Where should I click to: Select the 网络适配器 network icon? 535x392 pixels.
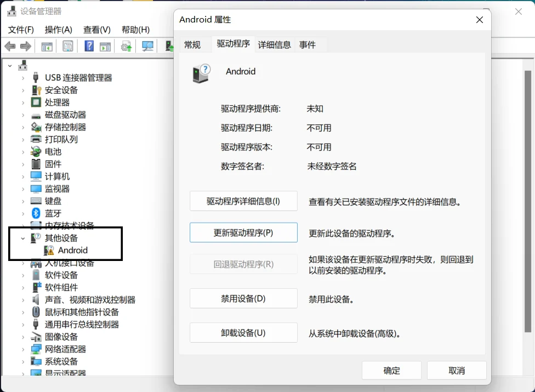pyautogui.click(x=36, y=349)
